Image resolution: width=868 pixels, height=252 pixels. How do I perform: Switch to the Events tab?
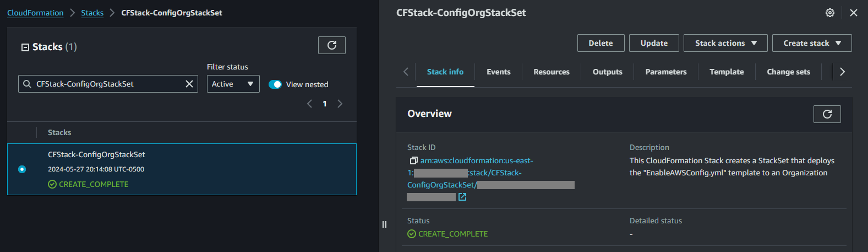click(x=498, y=72)
